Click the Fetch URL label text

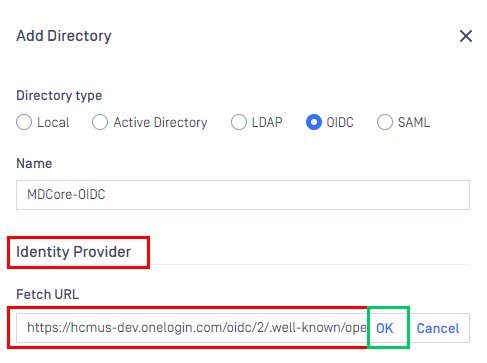(47, 294)
